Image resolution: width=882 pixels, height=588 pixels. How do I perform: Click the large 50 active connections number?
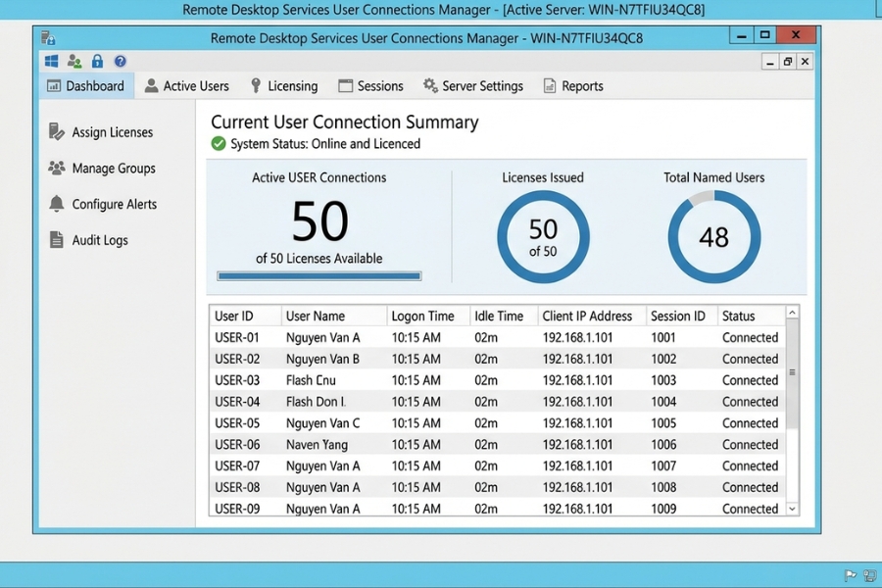(x=319, y=221)
